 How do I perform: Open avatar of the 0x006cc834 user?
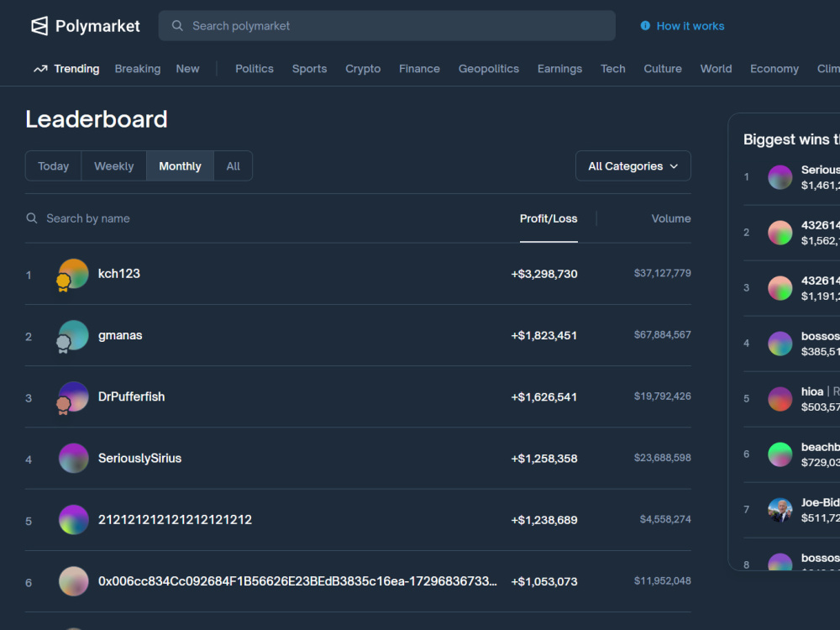73,581
